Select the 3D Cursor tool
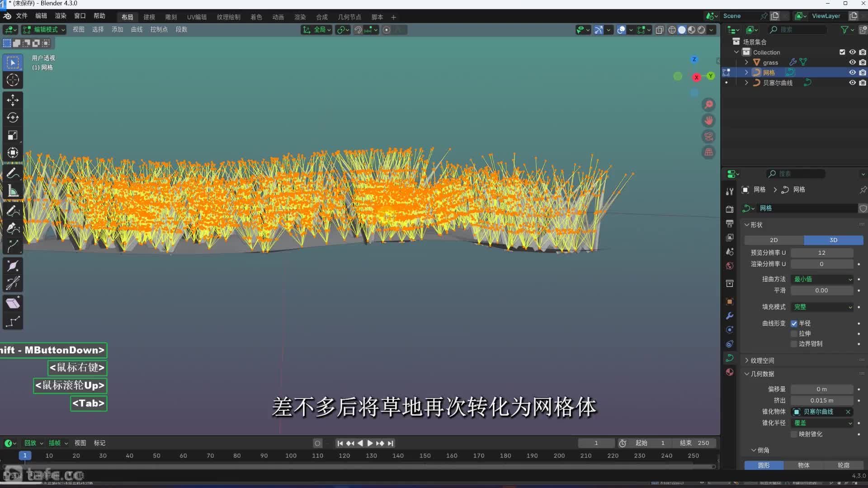The width and height of the screenshot is (868, 488). 13,80
